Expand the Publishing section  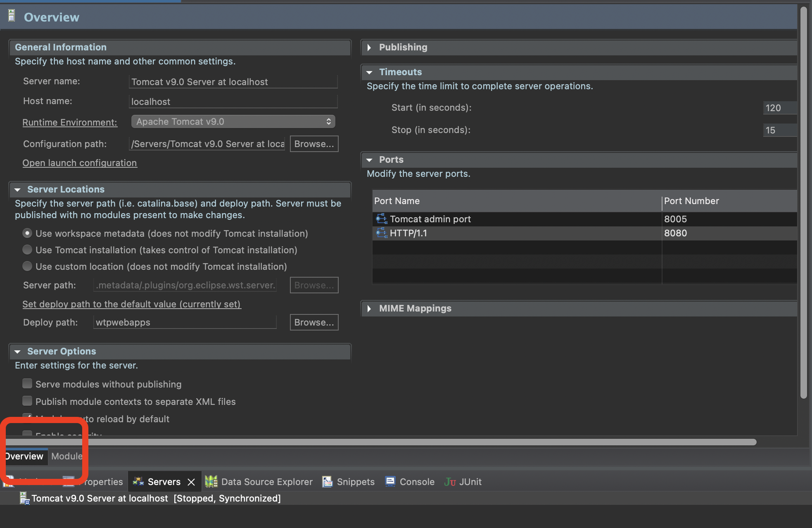pyautogui.click(x=369, y=48)
